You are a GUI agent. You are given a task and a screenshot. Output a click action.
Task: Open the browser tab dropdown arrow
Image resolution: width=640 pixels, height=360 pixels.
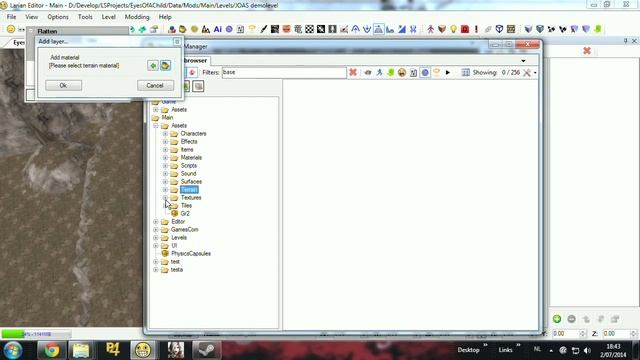point(523,61)
